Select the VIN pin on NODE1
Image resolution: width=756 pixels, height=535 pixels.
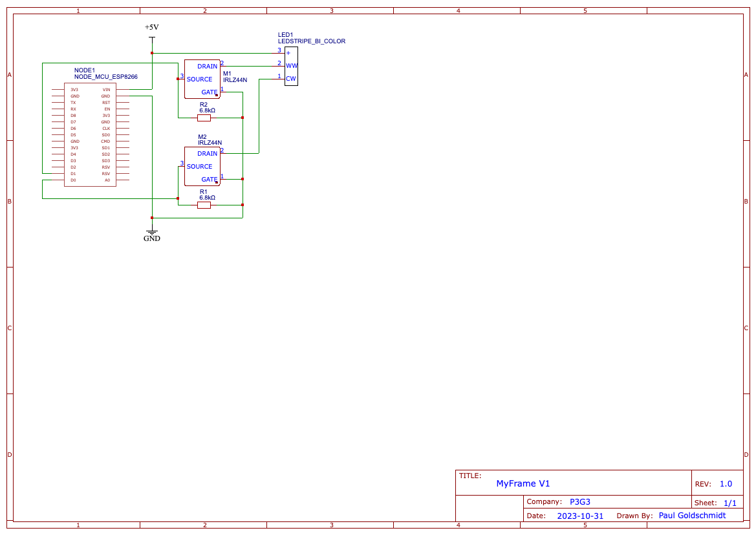coord(106,89)
